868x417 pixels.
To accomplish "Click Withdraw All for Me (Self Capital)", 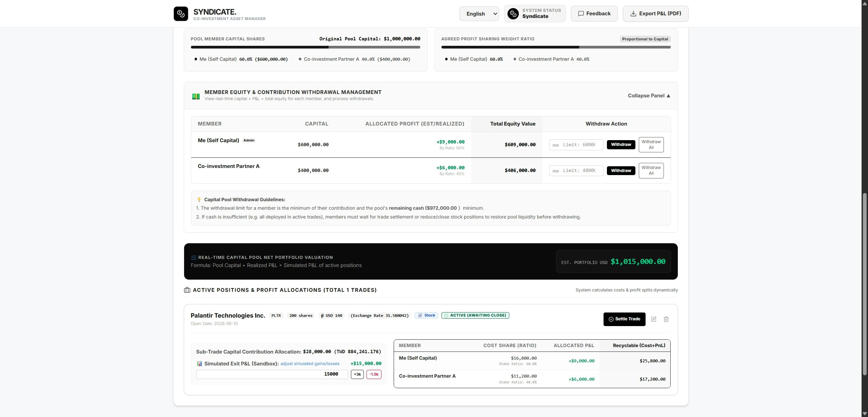I will (651, 145).
